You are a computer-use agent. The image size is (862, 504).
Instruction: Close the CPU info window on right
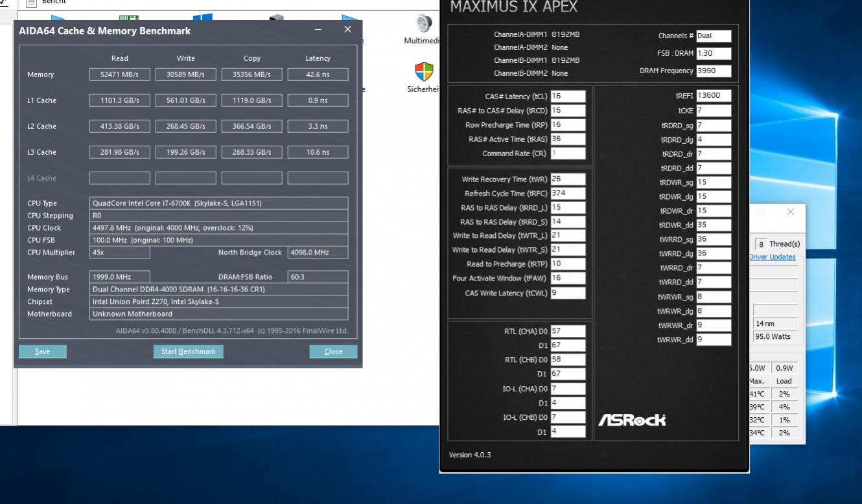click(x=790, y=212)
